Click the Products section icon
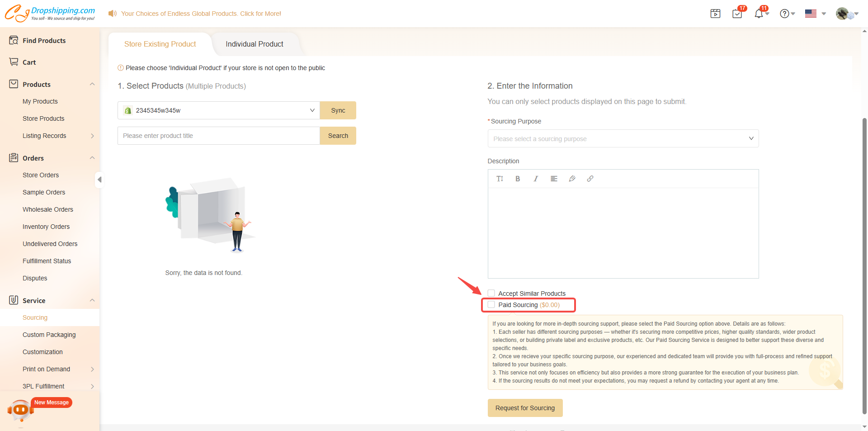868x431 pixels. point(14,84)
